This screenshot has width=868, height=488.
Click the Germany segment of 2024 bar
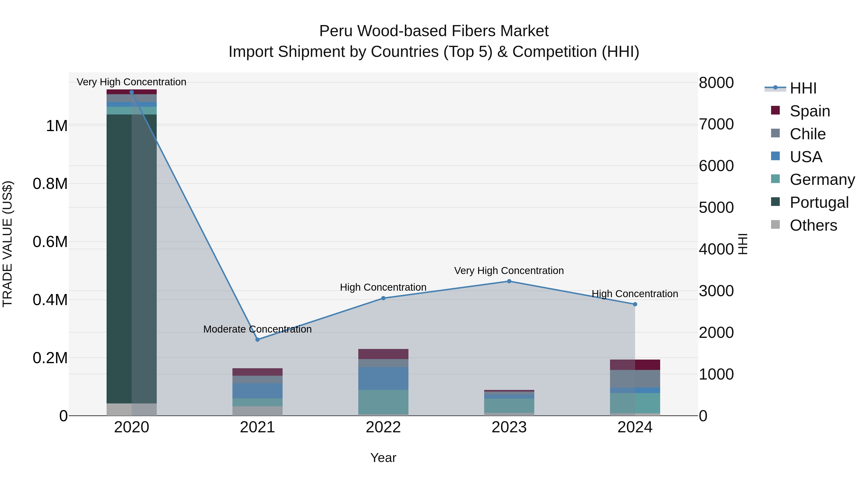(x=635, y=403)
